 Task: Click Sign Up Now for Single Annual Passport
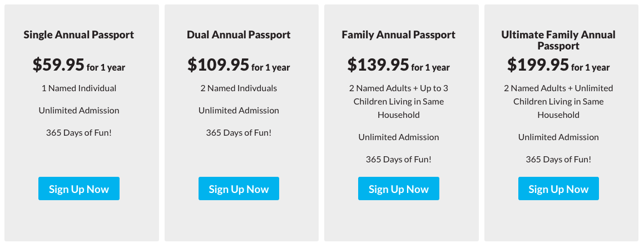[x=79, y=189]
